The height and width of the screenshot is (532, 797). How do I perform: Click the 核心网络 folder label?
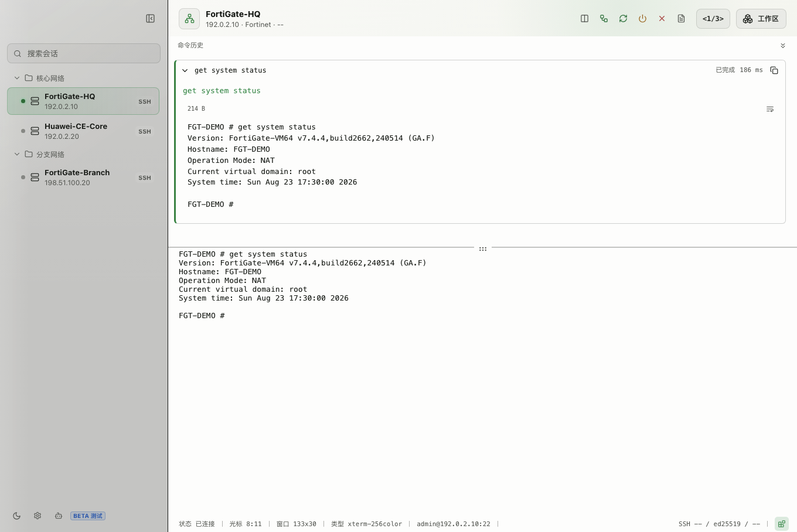pos(50,78)
